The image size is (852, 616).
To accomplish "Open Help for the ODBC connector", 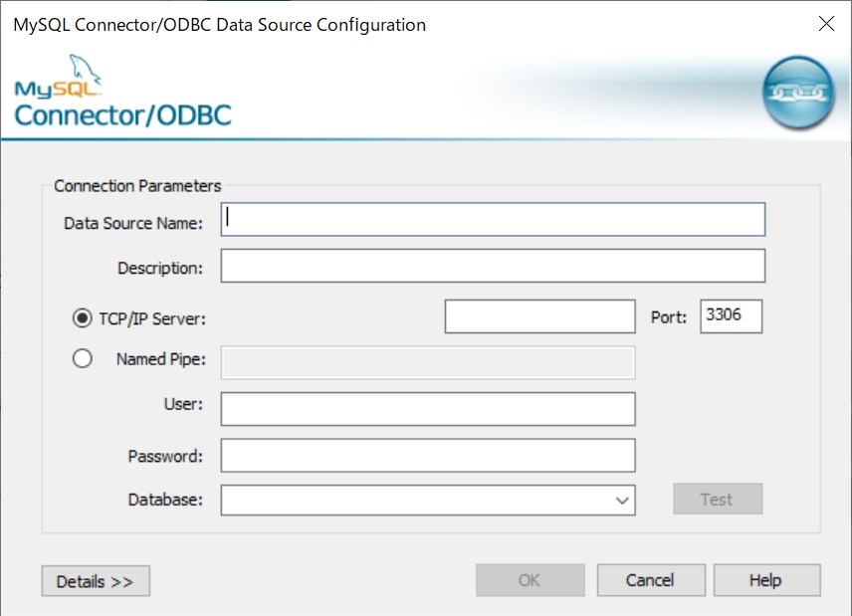I will [x=766, y=580].
